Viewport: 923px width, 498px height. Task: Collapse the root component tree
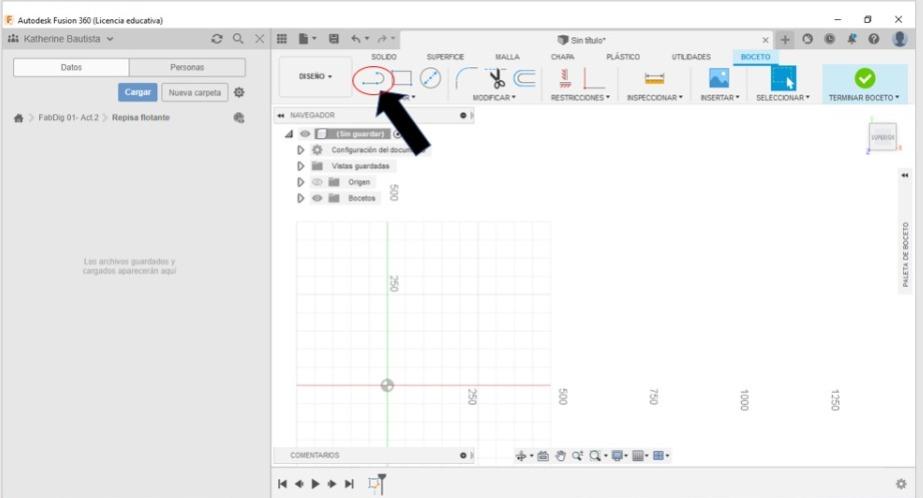(x=288, y=134)
